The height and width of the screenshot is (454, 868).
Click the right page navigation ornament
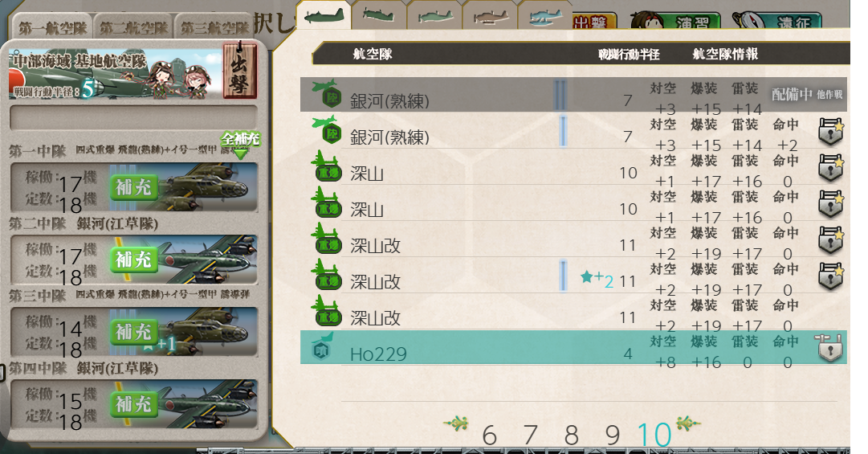tap(688, 424)
